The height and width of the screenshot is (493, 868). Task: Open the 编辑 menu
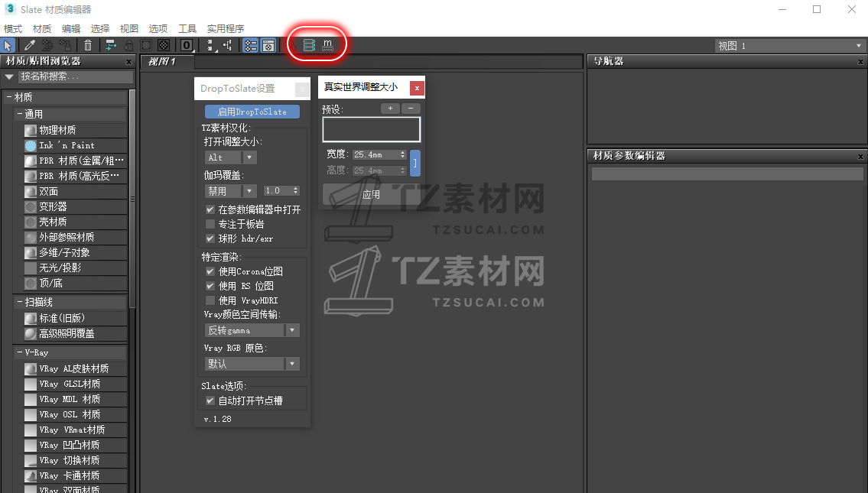tap(71, 29)
